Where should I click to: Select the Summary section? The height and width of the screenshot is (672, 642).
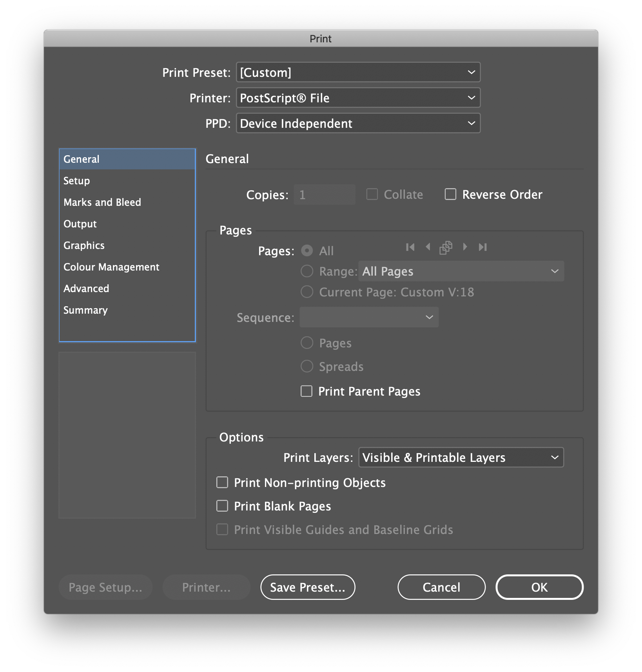click(85, 310)
